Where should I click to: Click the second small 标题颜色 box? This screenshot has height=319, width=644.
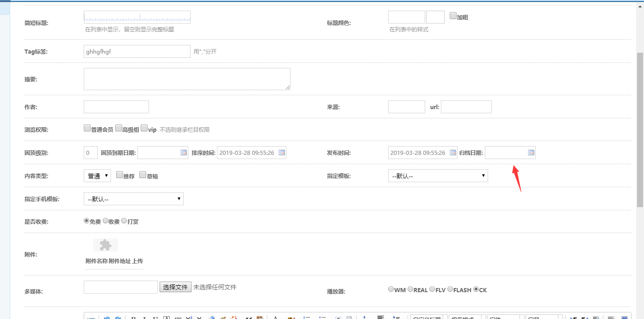pos(435,17)
